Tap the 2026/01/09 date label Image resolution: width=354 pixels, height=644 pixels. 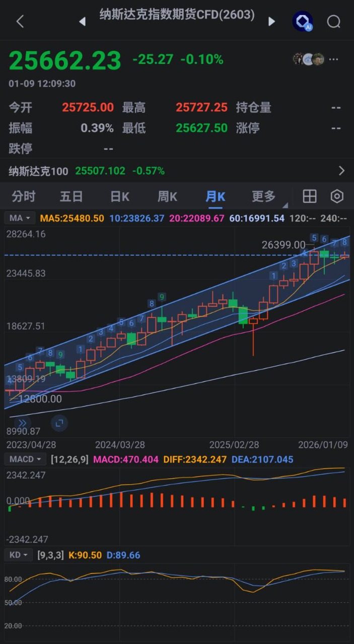click(x=323, y=445)
